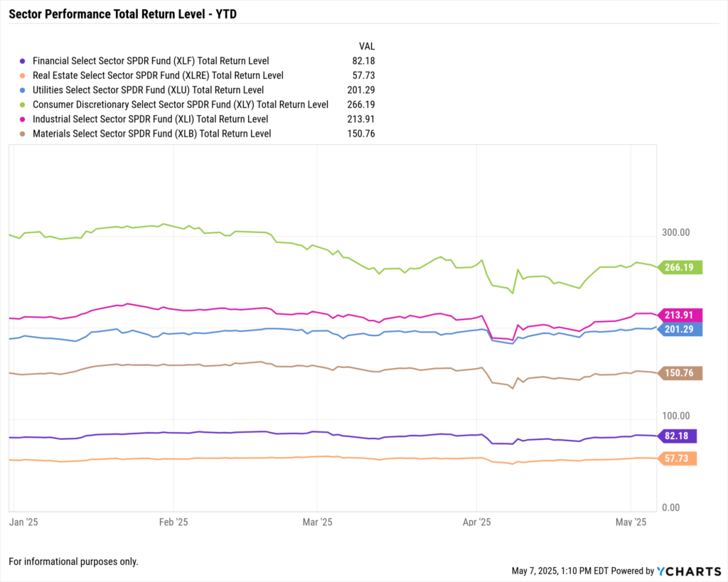Select Real Estate Select Sector SPDR Fund (XLRE) label
728x582 pixels.
tap(158, 75)
